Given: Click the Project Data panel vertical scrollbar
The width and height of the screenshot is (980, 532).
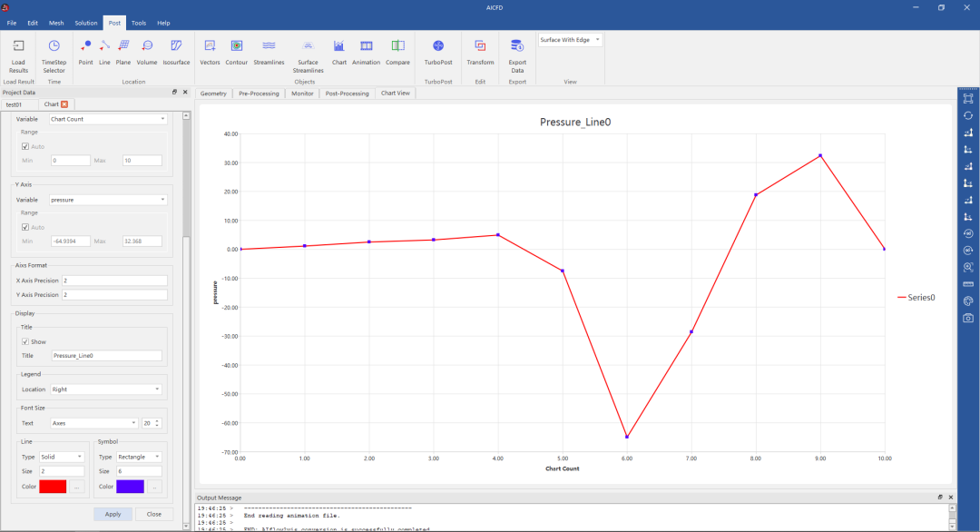Looking at the screenshot, I should pos(186,320).
